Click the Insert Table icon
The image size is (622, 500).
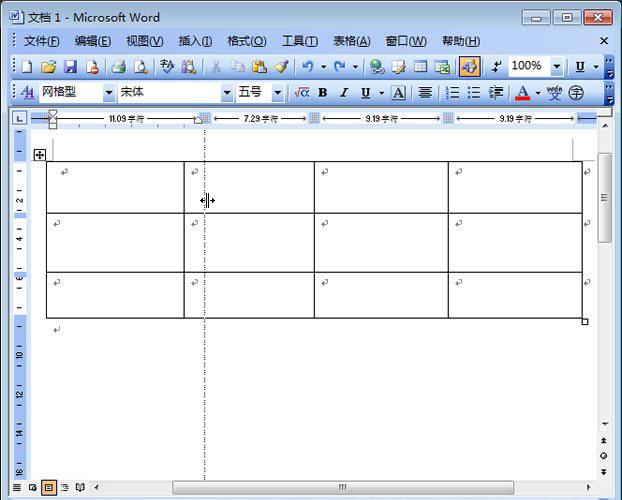click(420, 67)
